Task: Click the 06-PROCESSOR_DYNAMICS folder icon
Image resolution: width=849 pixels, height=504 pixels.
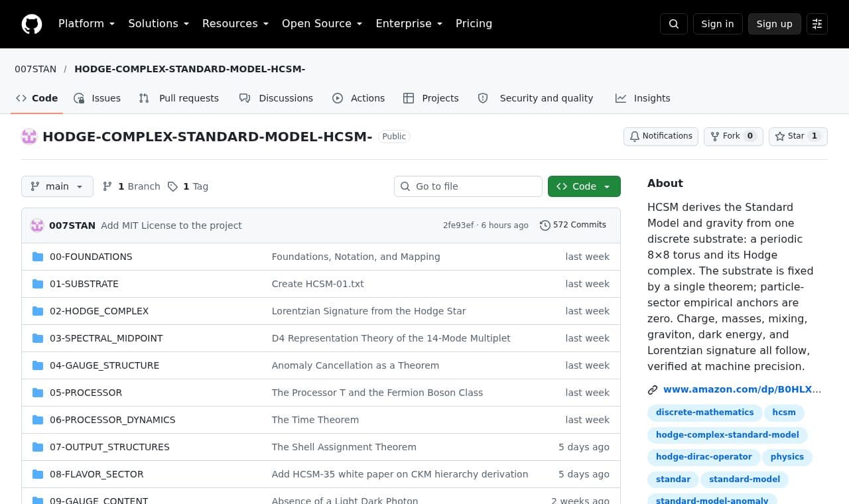Action: coord(38,420)
